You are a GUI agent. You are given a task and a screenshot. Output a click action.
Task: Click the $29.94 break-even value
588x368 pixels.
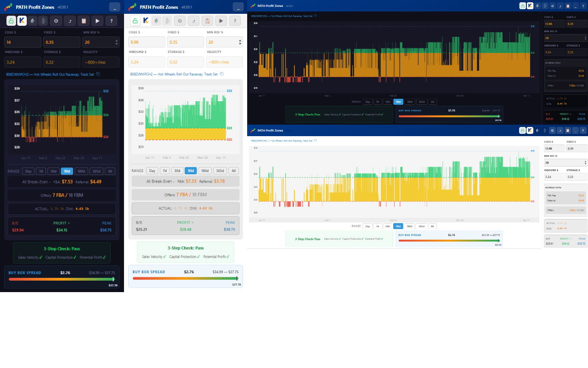coord(18,230)
